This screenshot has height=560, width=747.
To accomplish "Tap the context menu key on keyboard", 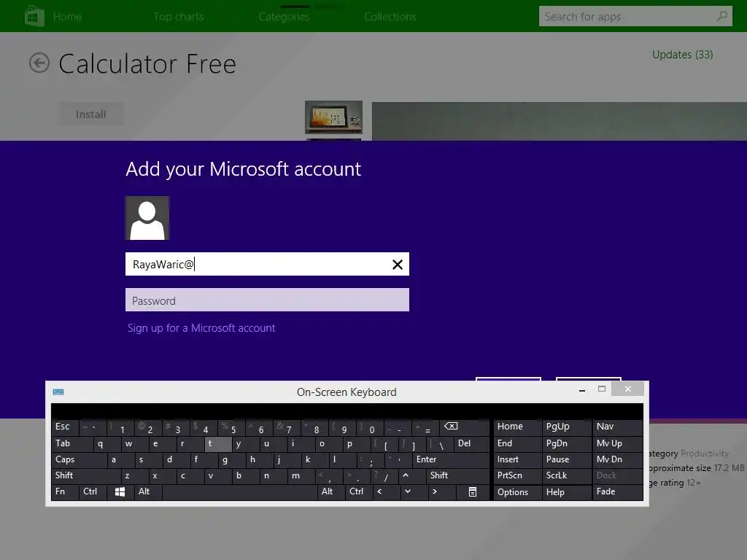I will pyautogui.click(x=472, y=492).
